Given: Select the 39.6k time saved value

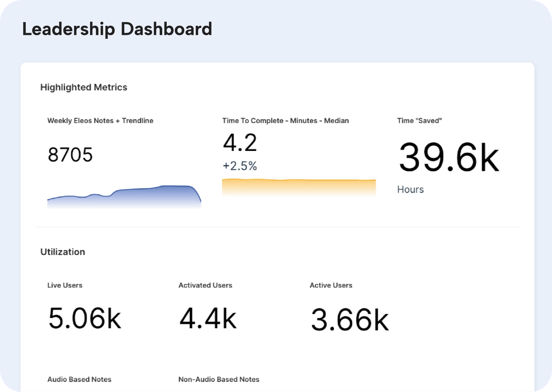Looking at the screenshot, I should [x=449, y=158].
